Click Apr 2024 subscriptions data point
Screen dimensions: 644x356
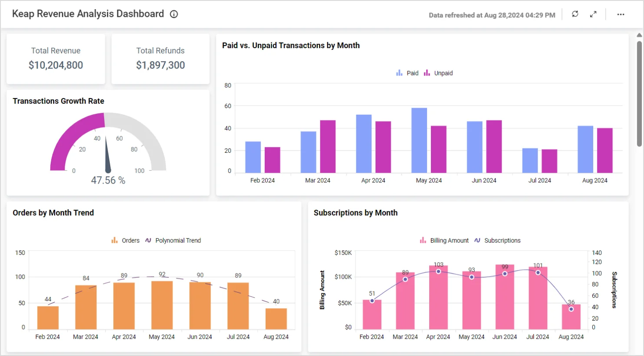click(438, 271)
